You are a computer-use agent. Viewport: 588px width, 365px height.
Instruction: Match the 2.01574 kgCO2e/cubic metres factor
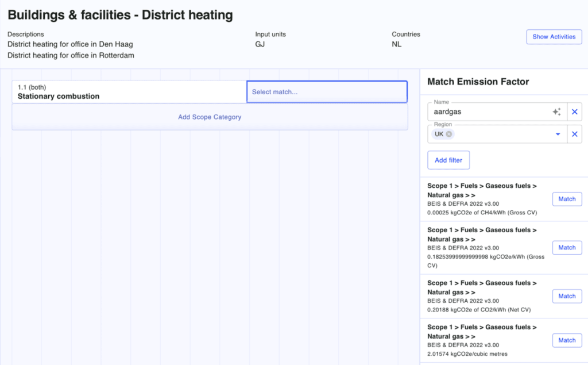567,340
